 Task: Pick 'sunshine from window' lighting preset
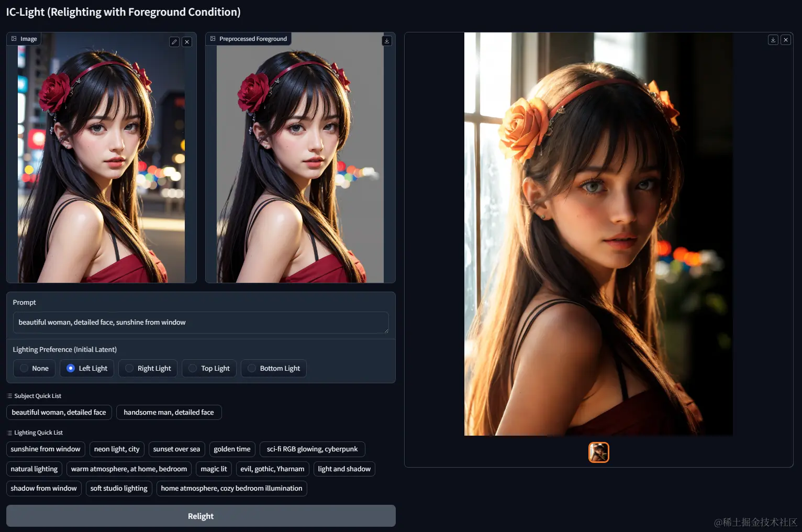pos(46,449)
